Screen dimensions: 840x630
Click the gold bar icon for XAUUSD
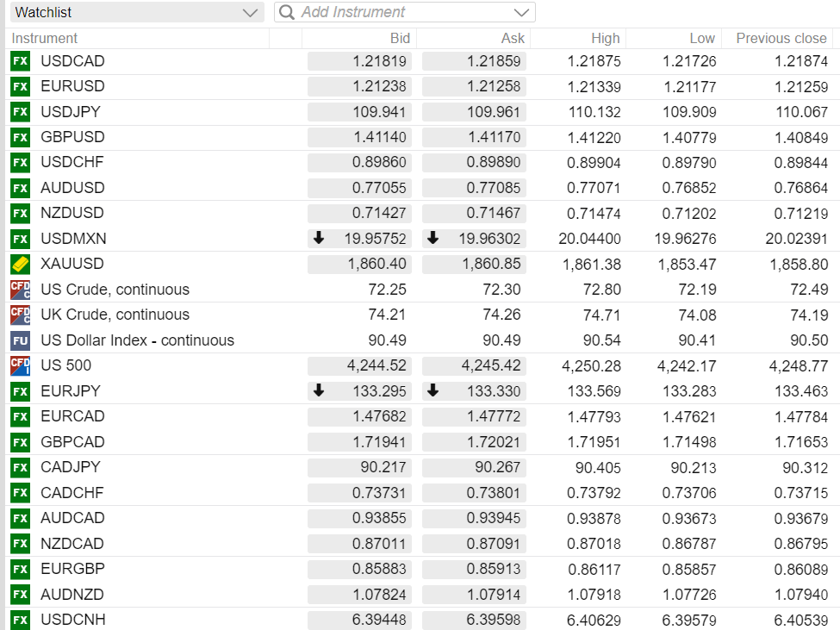point(20,264)
